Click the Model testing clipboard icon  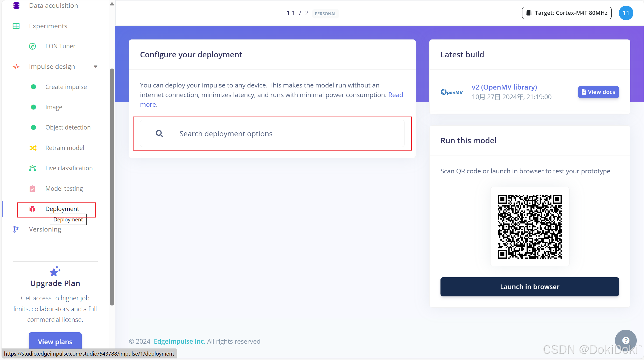32,189
